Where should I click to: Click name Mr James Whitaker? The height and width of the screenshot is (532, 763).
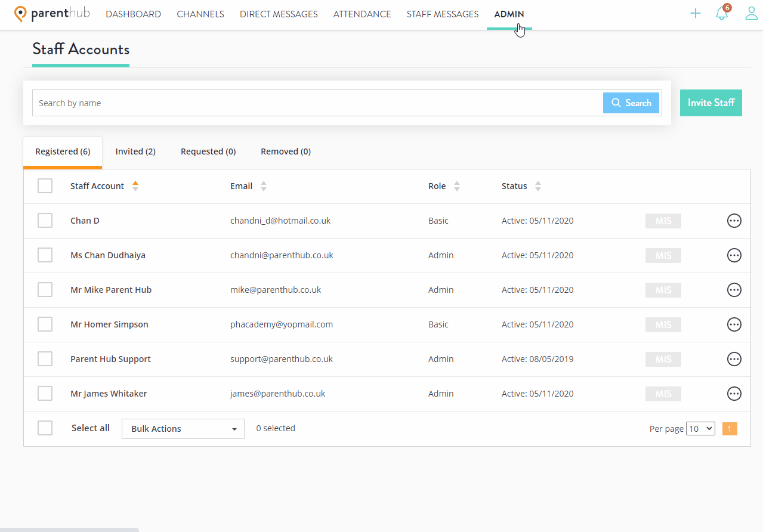[x=109, y=394]
